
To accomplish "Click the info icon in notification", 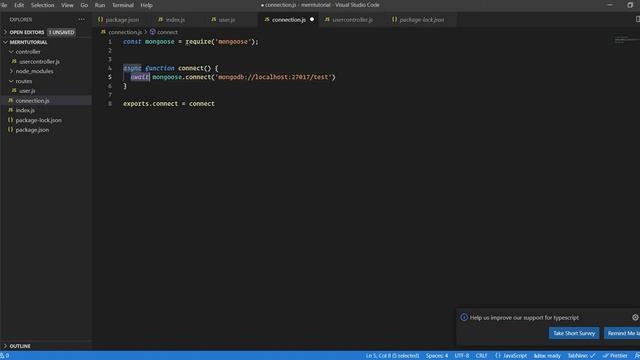I will click(464, 317).
